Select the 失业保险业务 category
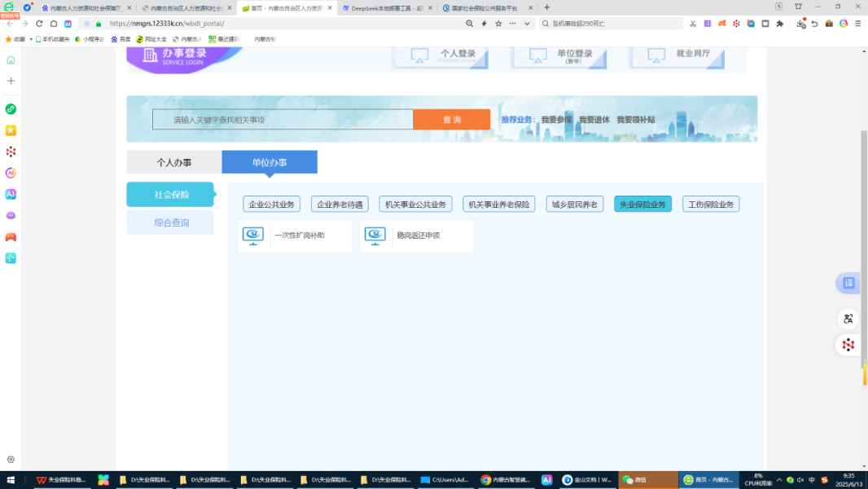 (642, 204)
